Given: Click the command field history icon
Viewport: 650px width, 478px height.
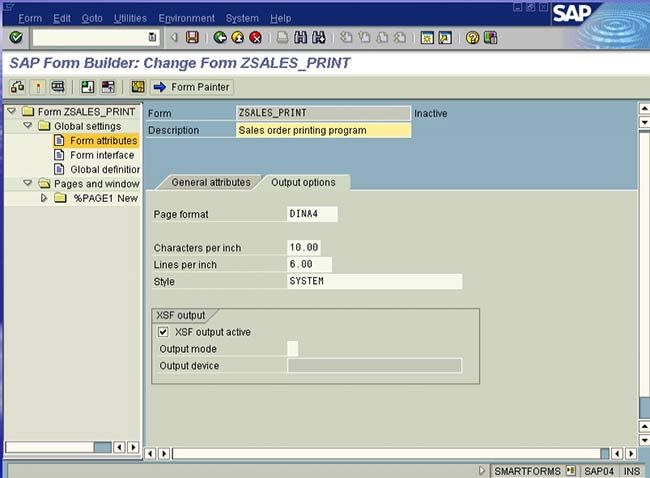Looking at the screenshot, I should click(152, 37).
